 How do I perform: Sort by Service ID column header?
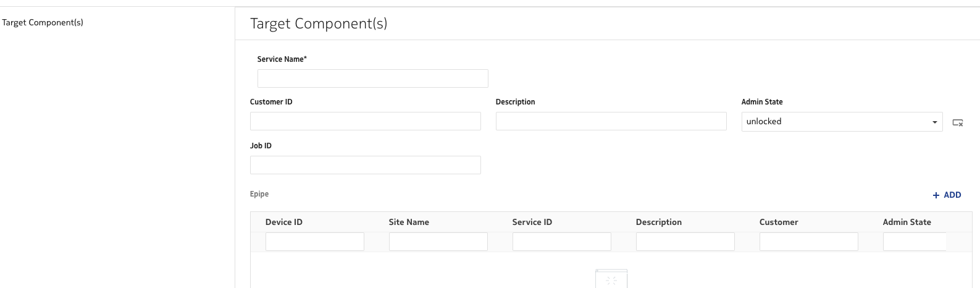[x=532, y=222]
